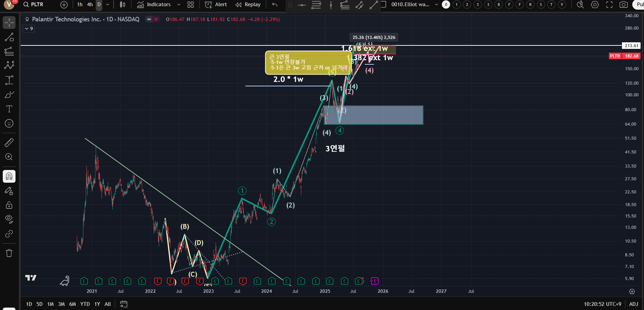Choose the Text annotation tool
The image size is (644, 310).
9,109
